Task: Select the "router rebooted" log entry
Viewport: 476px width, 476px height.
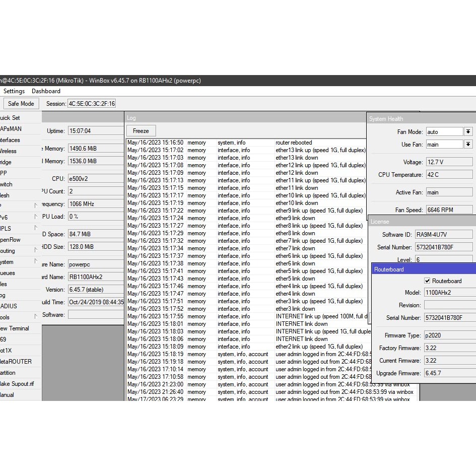Action: pyautogui.click(x=294, y=143)
